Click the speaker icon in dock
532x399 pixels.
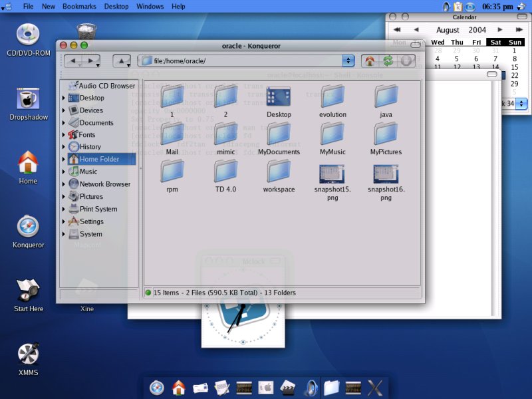311,388
